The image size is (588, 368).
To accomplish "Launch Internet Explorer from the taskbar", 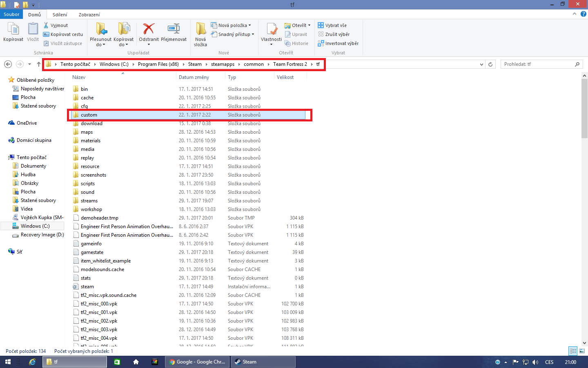I will [x=32, y=362].
